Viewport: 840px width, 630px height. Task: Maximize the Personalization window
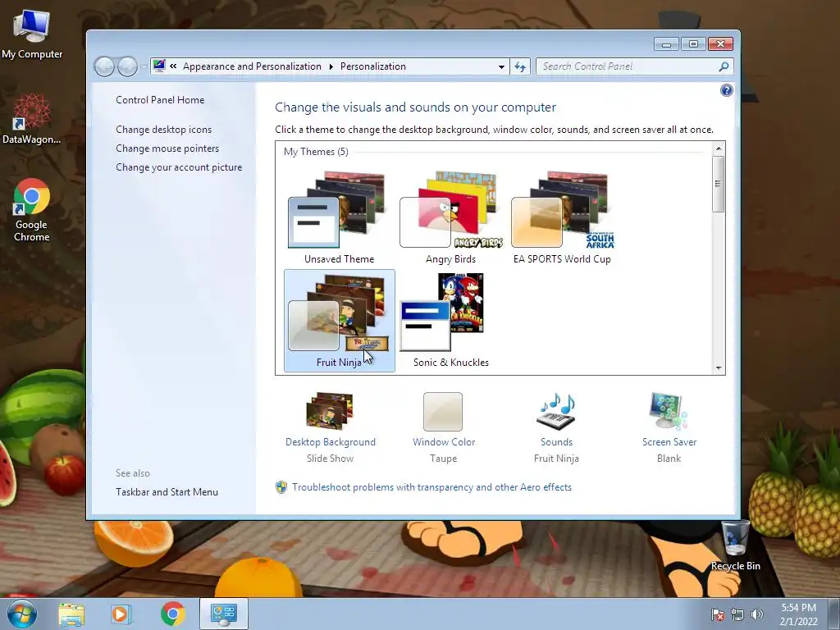coord(693,44)
